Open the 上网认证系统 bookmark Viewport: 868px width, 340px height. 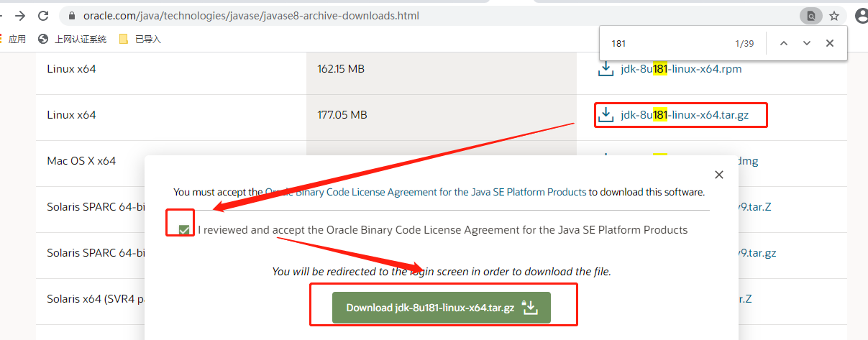pyautogui.click(x=73, y=39)
